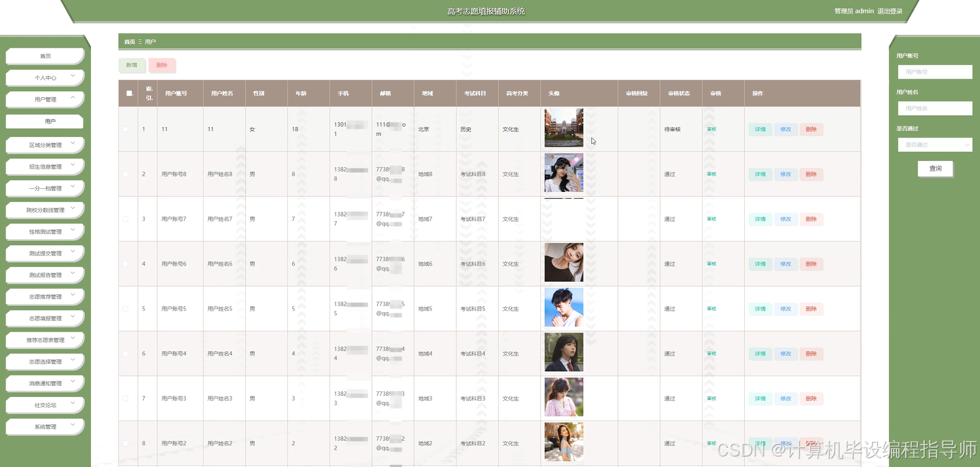Tick the checkbox beside 用户账号6
This screenshot has height=467, width=980.
click(x=126, y=264)
